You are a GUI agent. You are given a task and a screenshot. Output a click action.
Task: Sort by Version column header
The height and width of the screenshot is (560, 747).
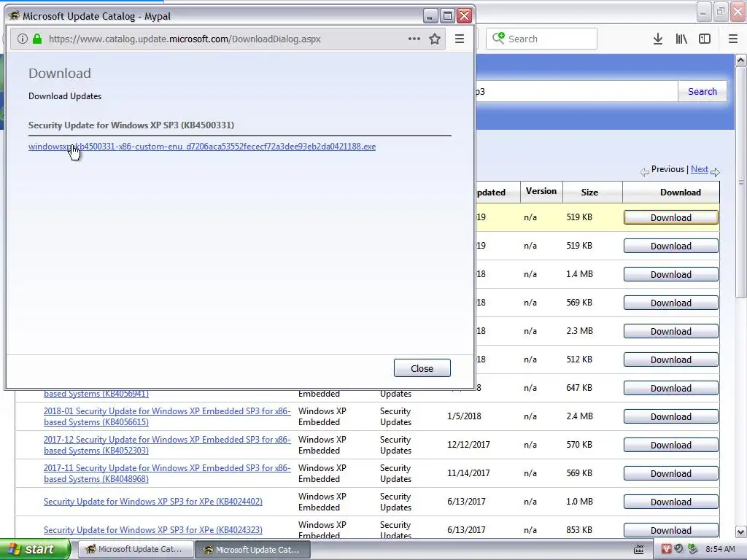pyautogui.click(x=541, y=192)
